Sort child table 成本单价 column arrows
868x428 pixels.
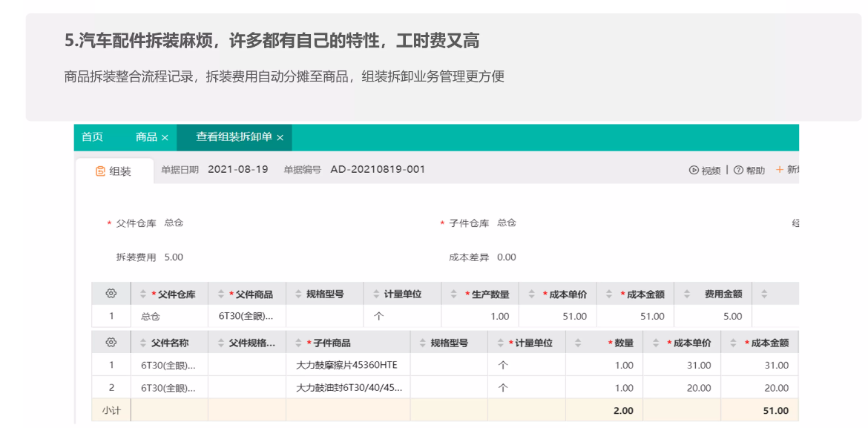(x=655, y=343)
